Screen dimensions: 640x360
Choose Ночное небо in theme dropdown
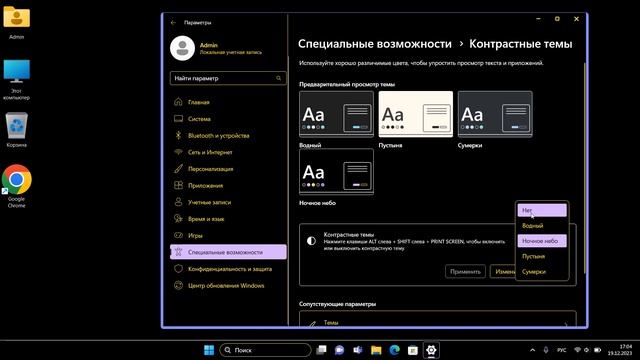pos(542,241)
